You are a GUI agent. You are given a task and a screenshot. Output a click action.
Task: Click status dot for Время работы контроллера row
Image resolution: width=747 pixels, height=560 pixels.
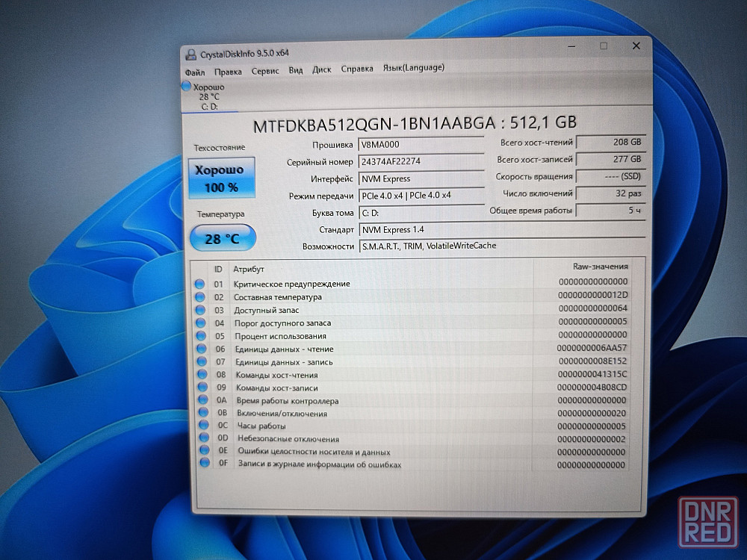coord(203,400)
